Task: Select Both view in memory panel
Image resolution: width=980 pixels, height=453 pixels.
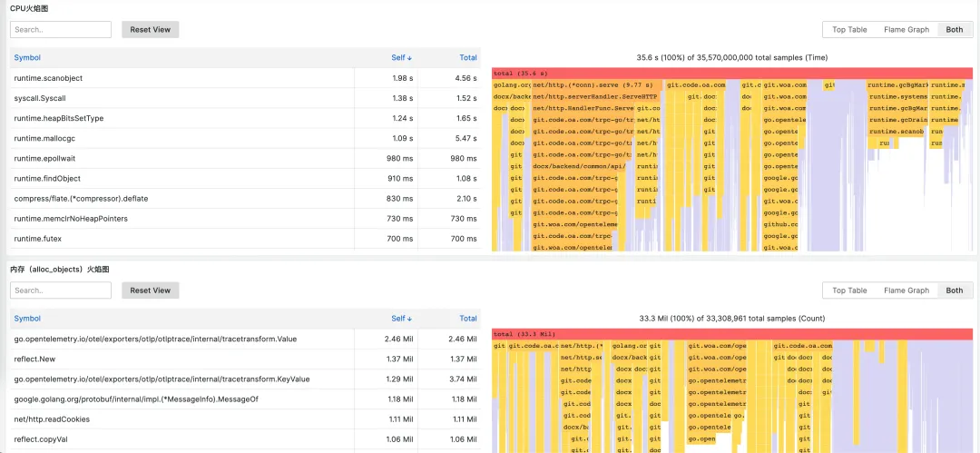Action: (955, 291)
